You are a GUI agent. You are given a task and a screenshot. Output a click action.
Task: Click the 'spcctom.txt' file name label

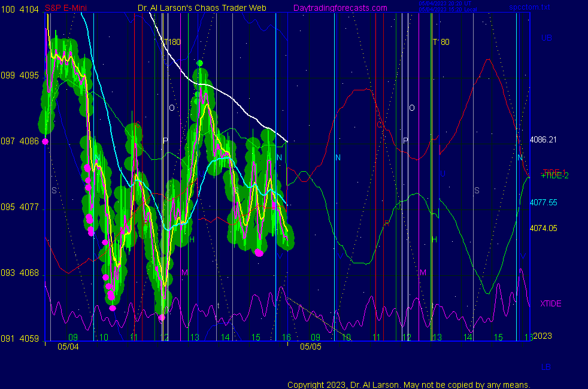[x=529, y=7]
